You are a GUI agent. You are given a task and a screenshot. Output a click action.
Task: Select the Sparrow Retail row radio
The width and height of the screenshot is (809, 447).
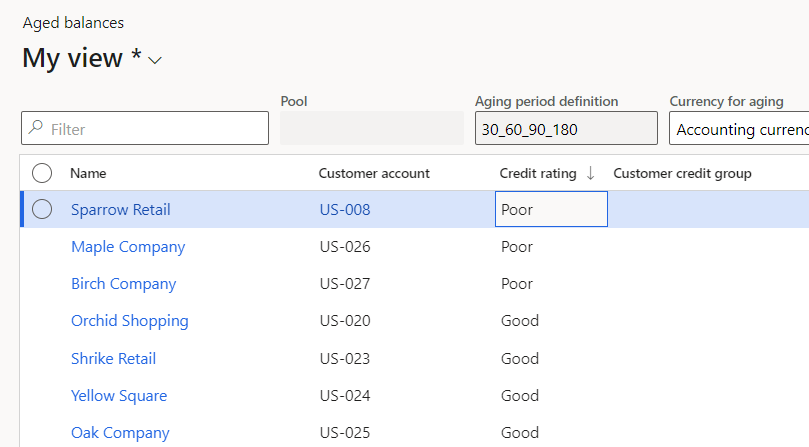[x=42, y=210]
